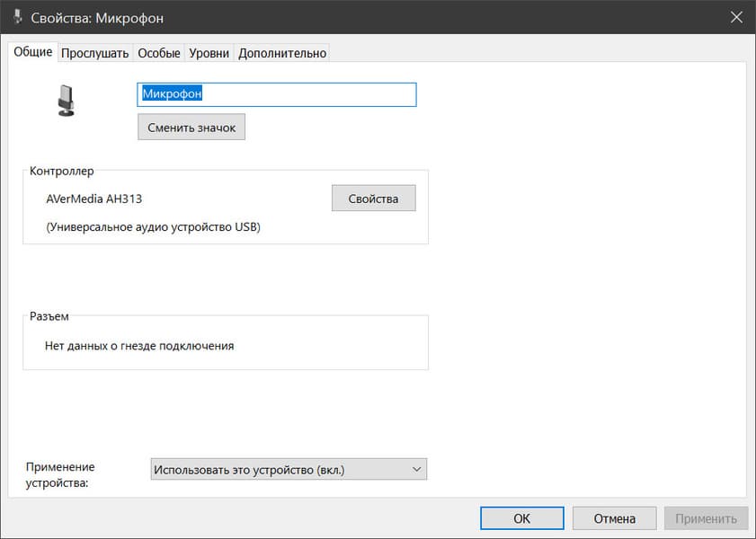Image resolution: width=756 pixels, height=539 pixels.
Task: Click the Отмена button
Action: point(614,518)
